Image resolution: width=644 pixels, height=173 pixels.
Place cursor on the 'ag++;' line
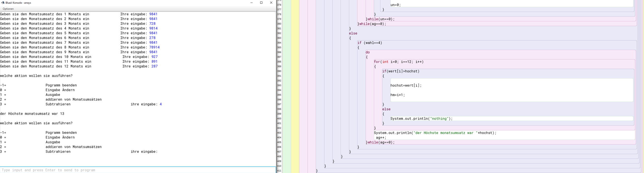pyautogui.click(x=381, y=138)
